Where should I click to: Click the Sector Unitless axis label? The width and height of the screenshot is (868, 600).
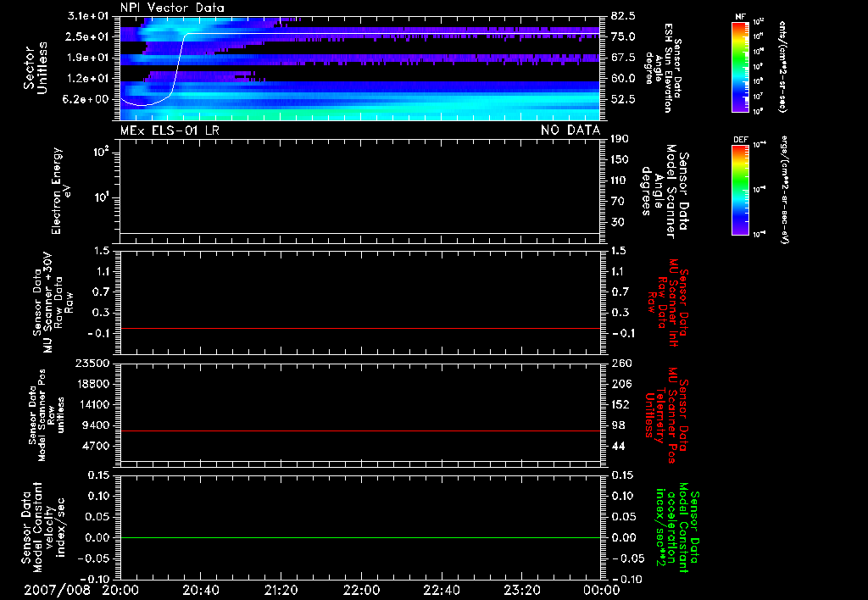coord(34,68)
